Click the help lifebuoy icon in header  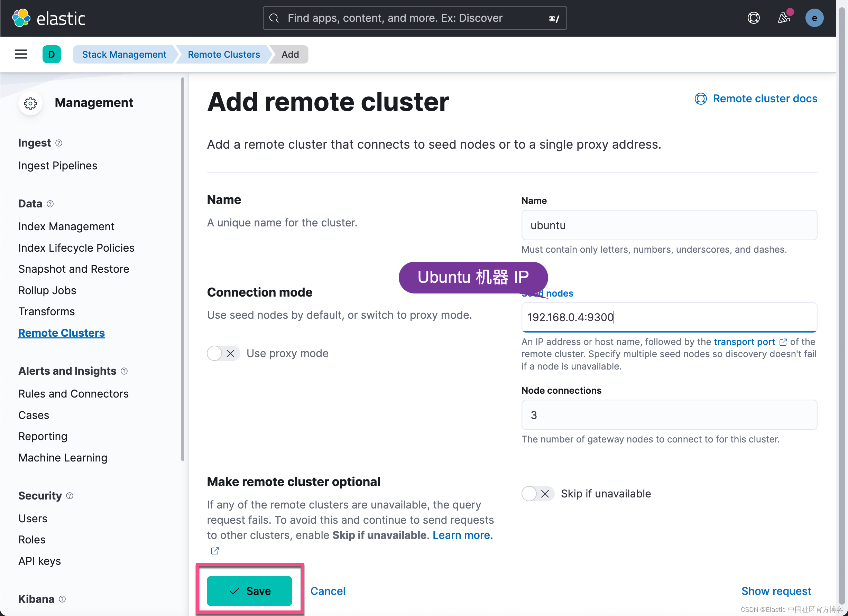pos(753,18)
